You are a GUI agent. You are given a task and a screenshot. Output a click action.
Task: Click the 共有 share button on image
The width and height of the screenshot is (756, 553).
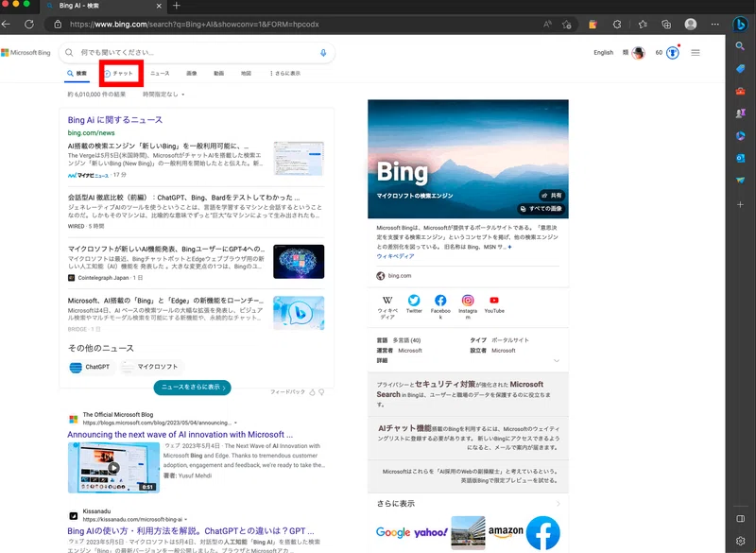point(552,196)
